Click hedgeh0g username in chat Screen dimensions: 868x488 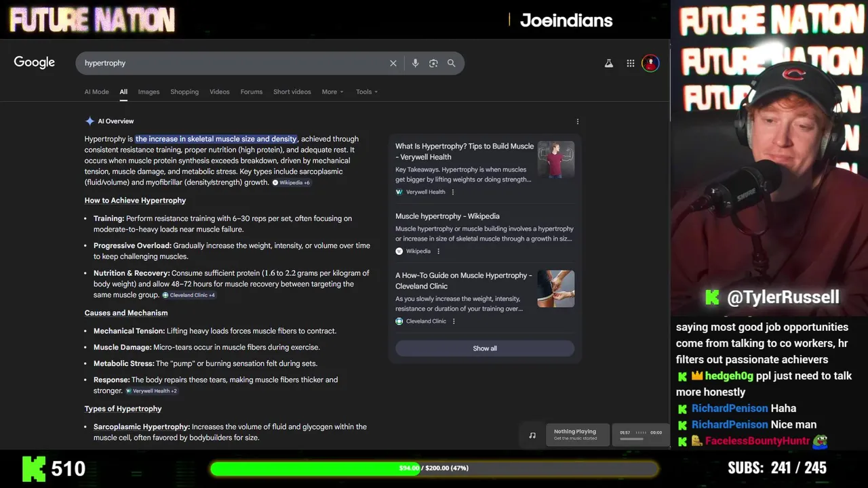(x=729, y=375)
